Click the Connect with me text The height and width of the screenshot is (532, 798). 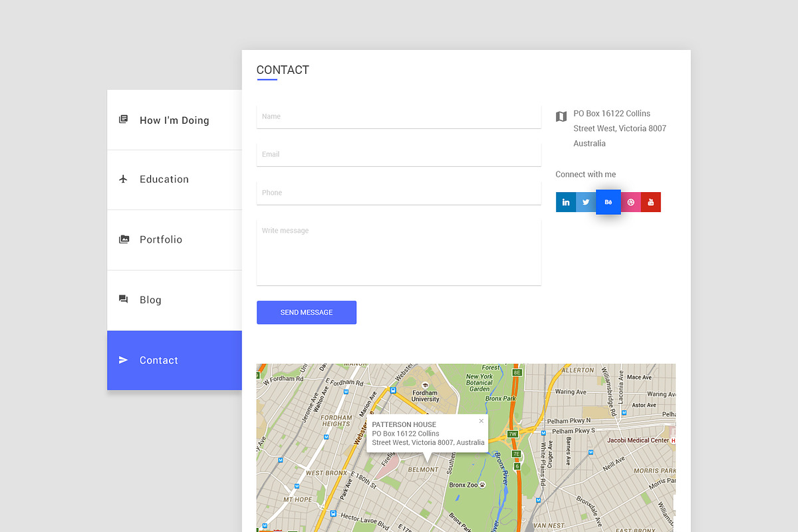[x=586, y=174]
